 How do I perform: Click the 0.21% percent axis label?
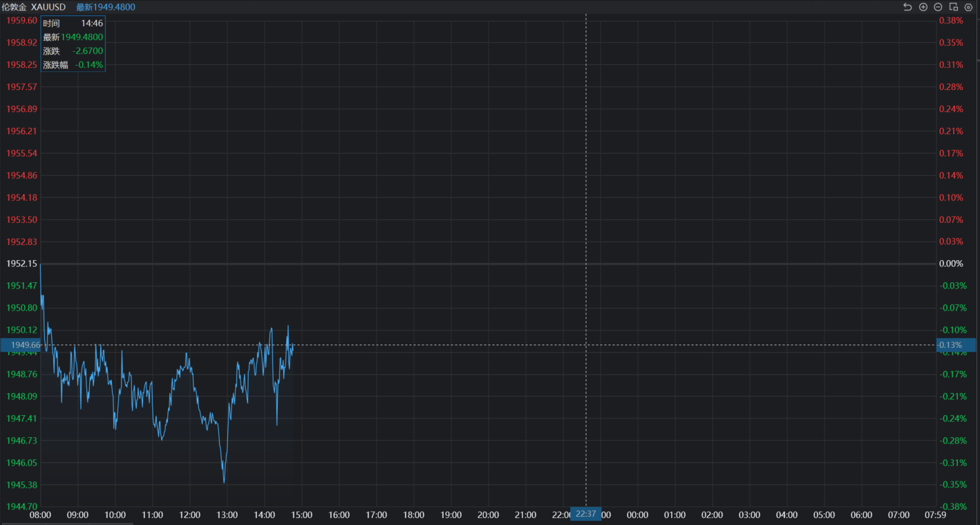click(951, 131)
